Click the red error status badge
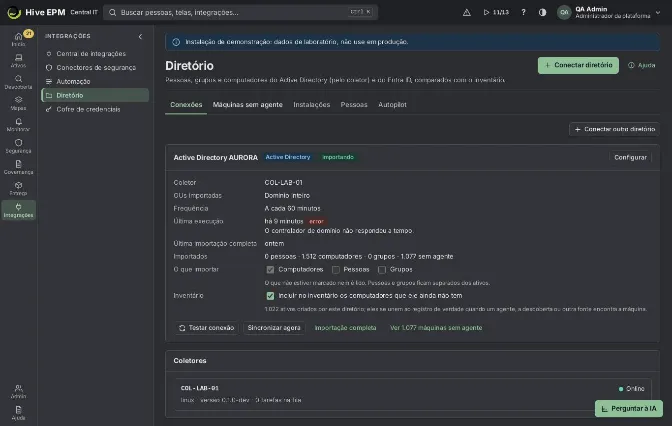This screenshot has height=426, width=672. pyautogui.click(x=316, y=222)
